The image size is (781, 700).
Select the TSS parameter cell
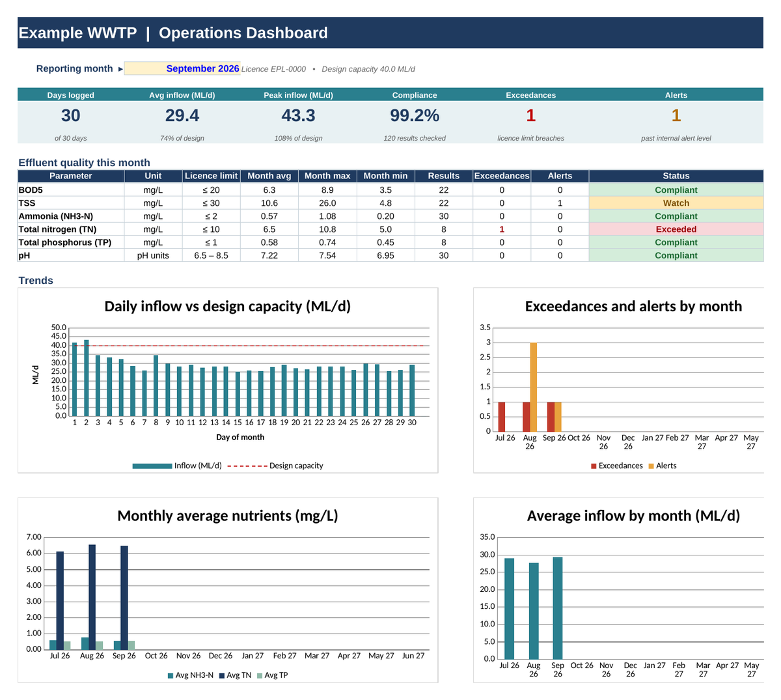point(71,203)
